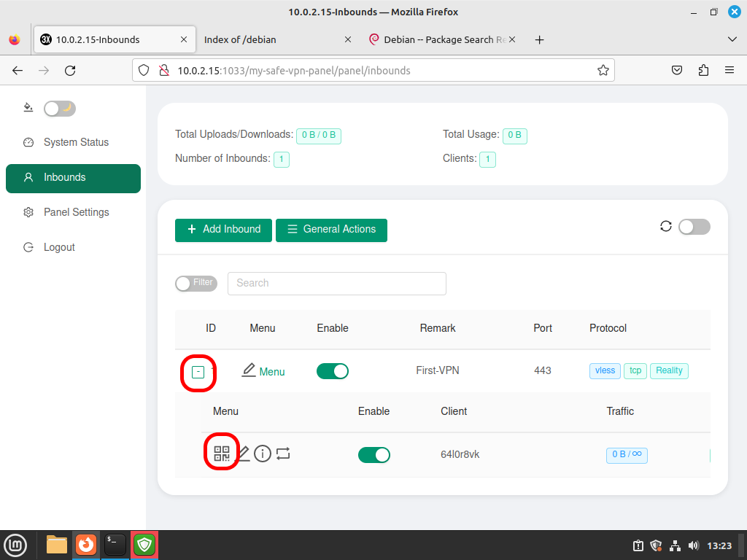Click the refresh icon beside auto-refresh switch
The width and height of the screenshot is (747, 560).
pyautogui.click(x=666, y=226)
